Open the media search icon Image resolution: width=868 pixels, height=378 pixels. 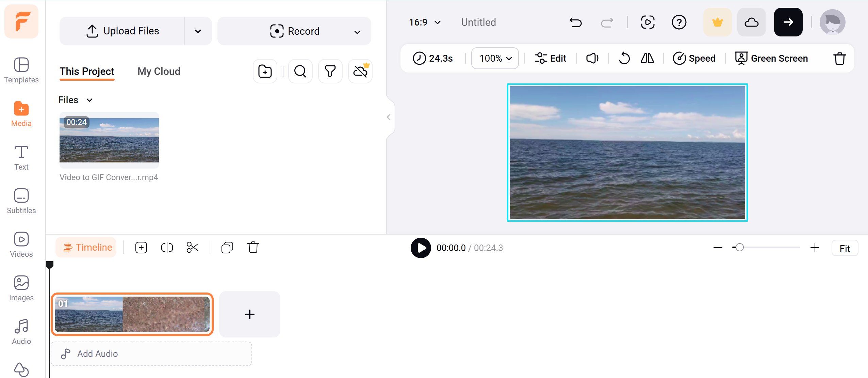300,71
